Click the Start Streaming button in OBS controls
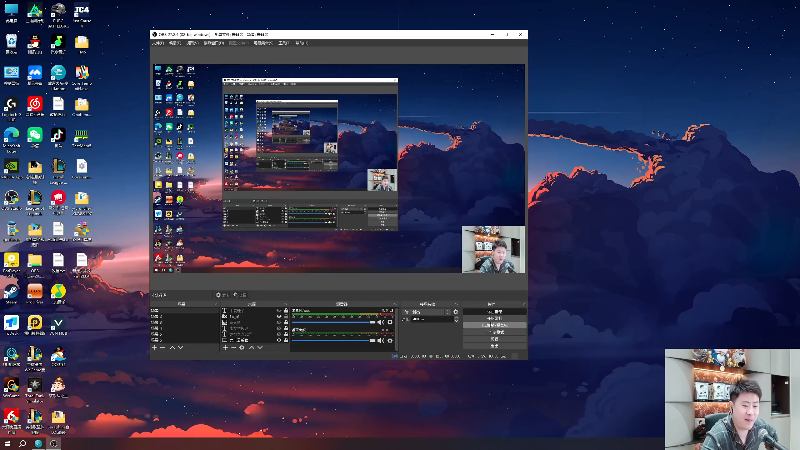 pyautogui.click(x=494, y=311)
